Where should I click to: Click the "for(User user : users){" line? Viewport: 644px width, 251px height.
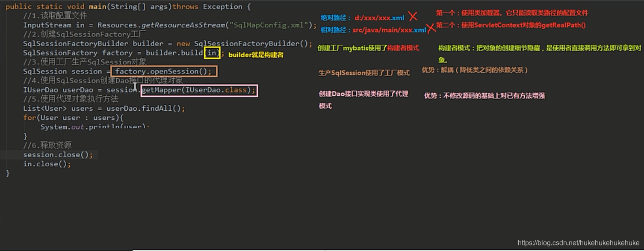point(73,118)
